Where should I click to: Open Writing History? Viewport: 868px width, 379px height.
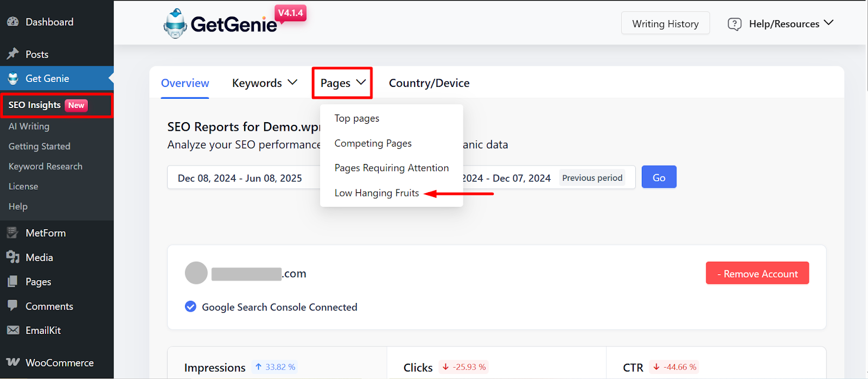(x=665, y=23)
